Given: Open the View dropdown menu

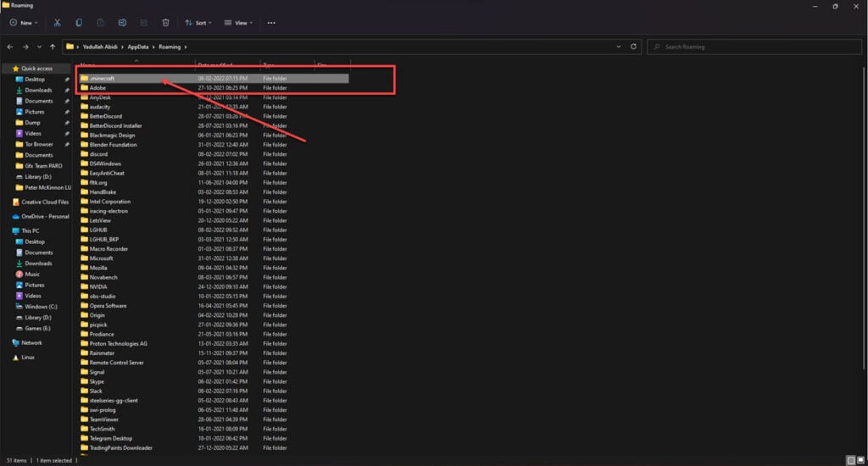Looking at the screenshot, I should 238,23.
